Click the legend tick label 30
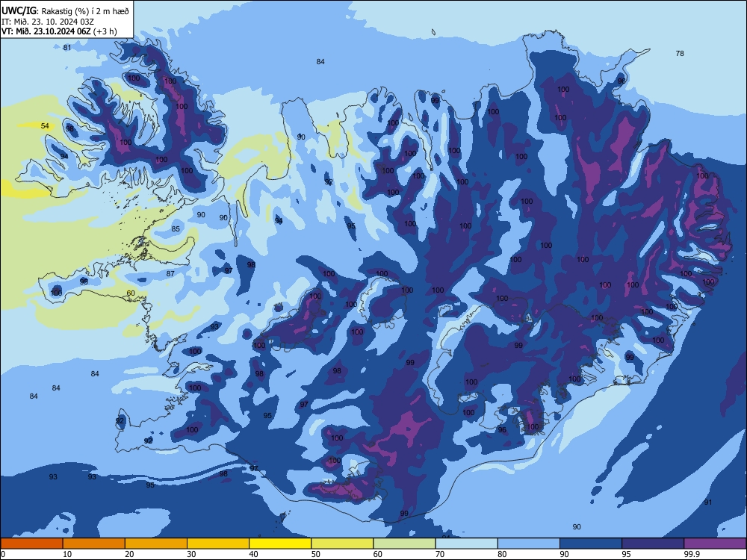747x560 pixels. [x=191, y=554]
